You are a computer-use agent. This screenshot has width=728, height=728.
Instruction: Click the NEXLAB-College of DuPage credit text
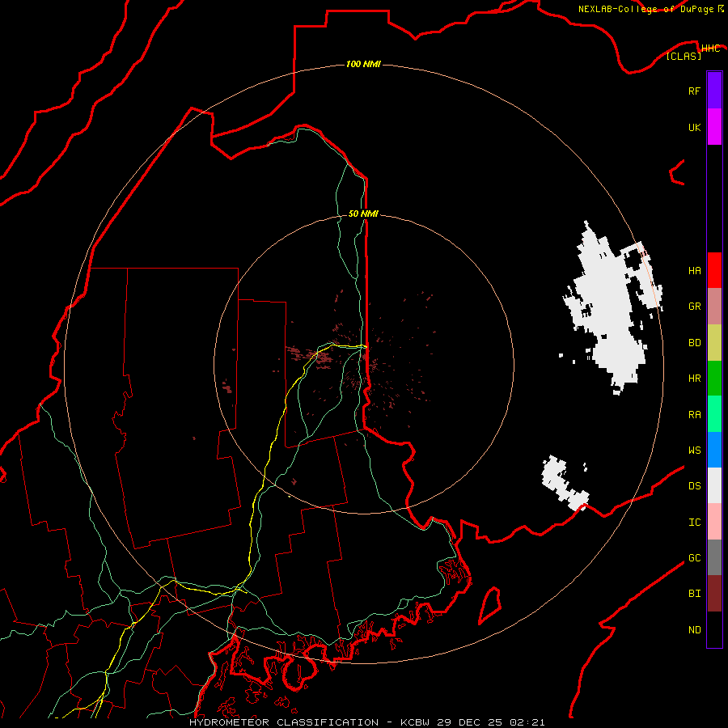tap(645, 9)
